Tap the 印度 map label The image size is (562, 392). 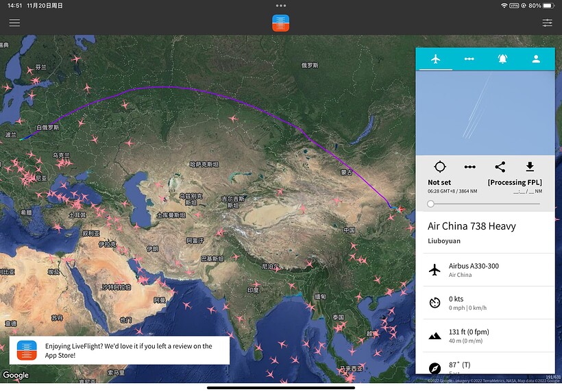(x=253, y=290)
